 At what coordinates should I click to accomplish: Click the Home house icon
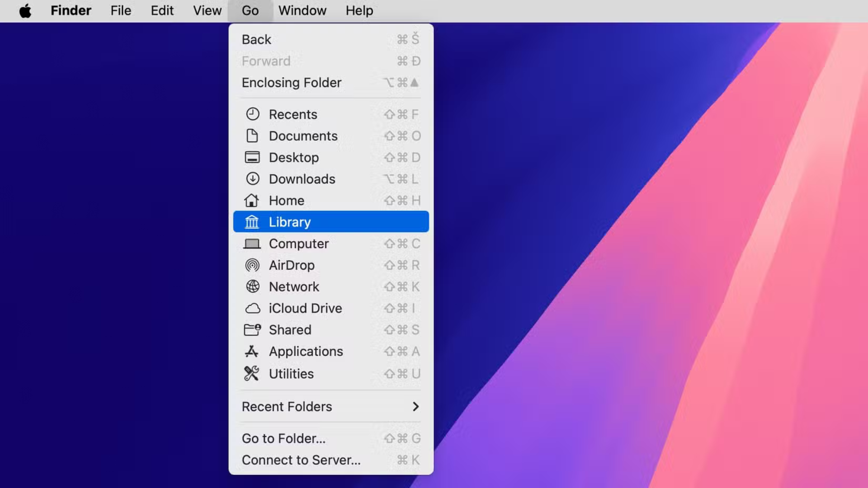click(x=253, y=200)
